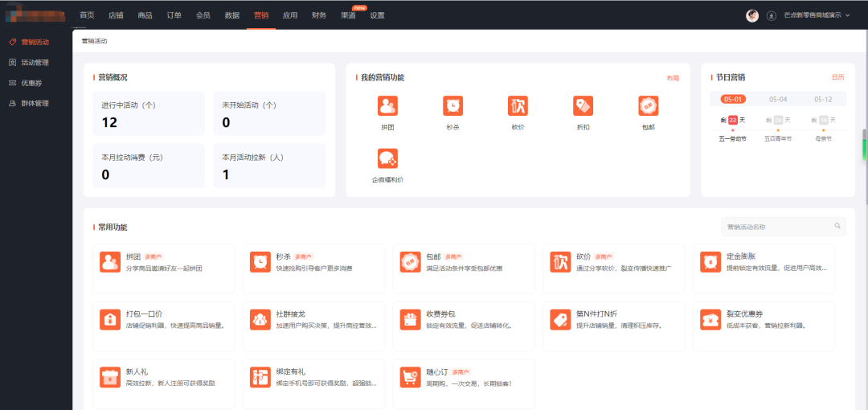Click the 分享商品邀请好友一起拼团 description
868x410 pixels.
164,269
